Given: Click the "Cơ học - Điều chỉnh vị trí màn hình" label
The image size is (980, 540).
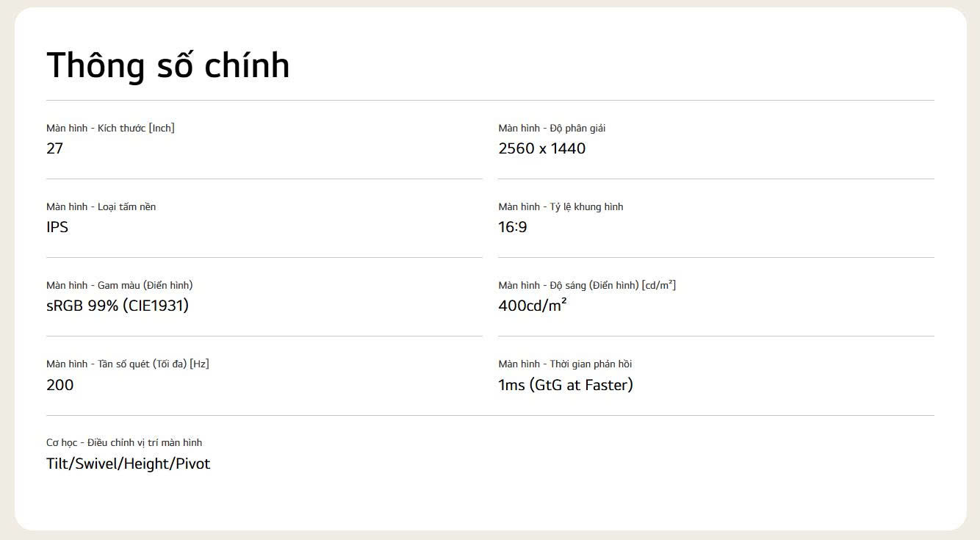Looking at the screenshot, I should coord(124,442).
